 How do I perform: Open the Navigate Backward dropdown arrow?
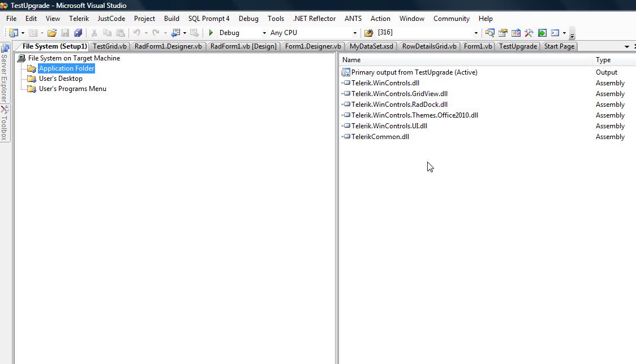(184, 33)
